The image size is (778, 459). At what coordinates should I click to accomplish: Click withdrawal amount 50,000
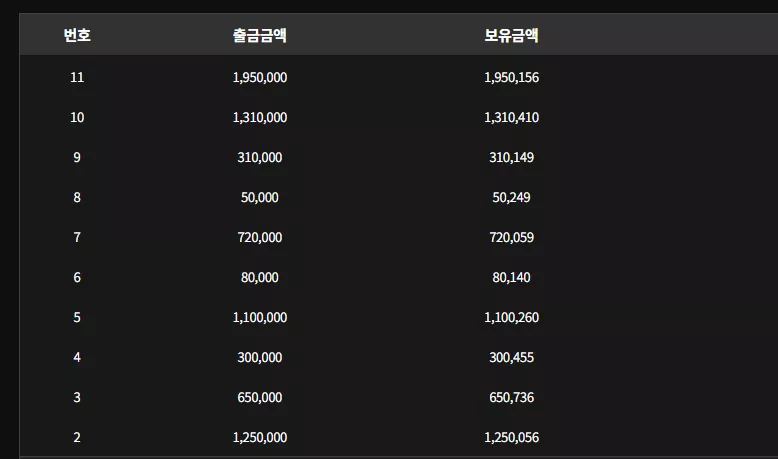pos(259,197)
